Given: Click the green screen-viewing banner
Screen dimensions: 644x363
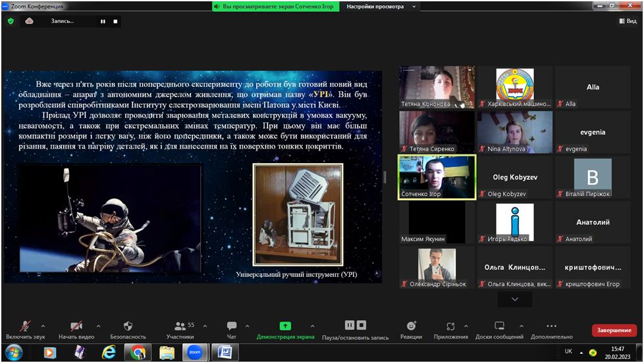Looking at the screenshot, I should [x=276, y=7].
